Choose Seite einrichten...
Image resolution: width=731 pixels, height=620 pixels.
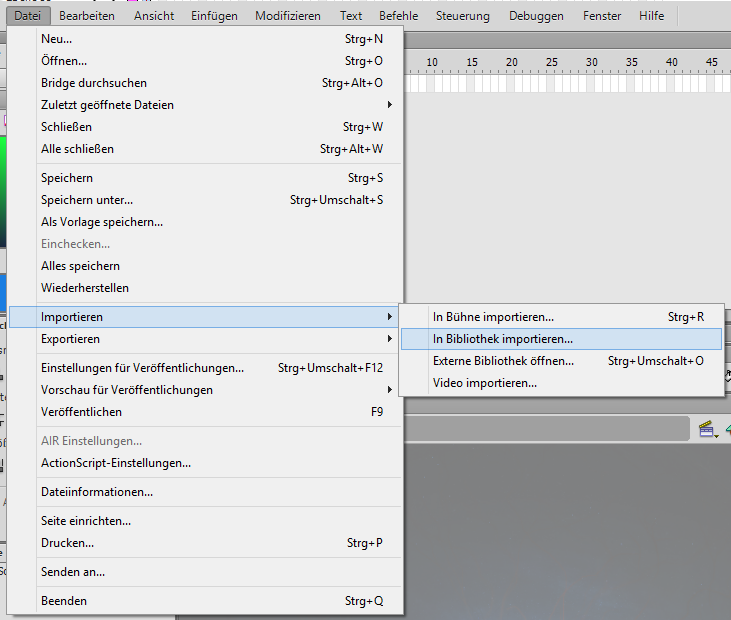click(205, 520)
